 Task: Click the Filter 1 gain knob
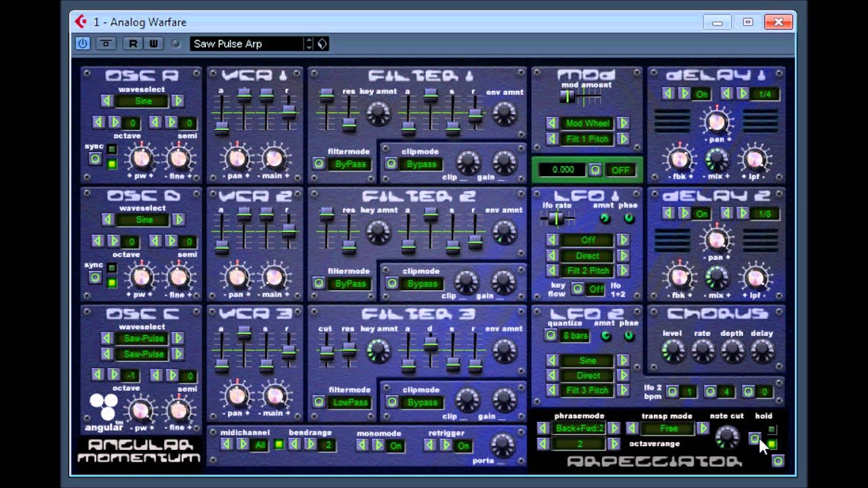pos(504,163)
